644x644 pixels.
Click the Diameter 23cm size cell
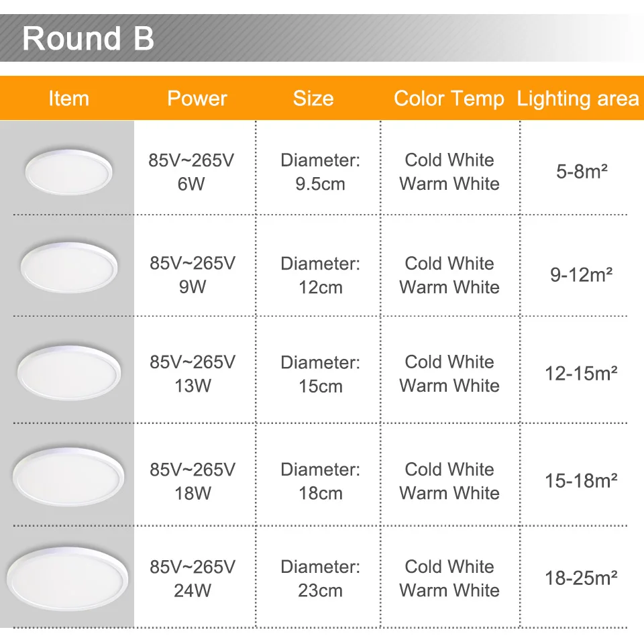320,578
